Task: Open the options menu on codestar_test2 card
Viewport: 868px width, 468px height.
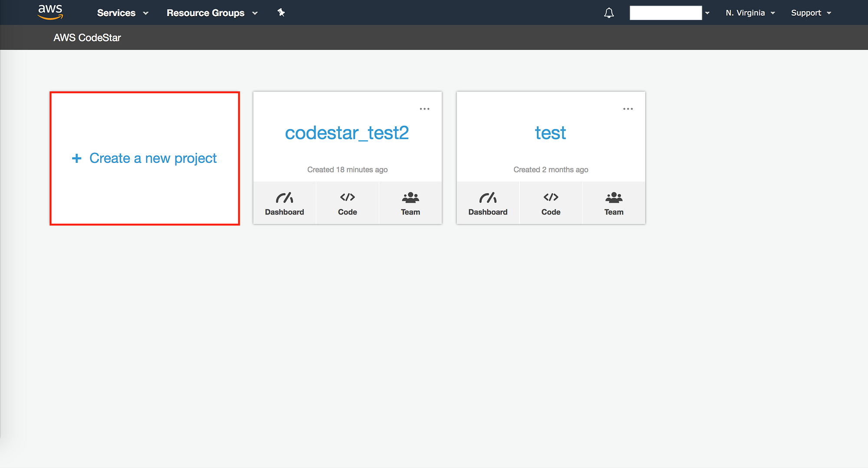Action: click(424, 108)
